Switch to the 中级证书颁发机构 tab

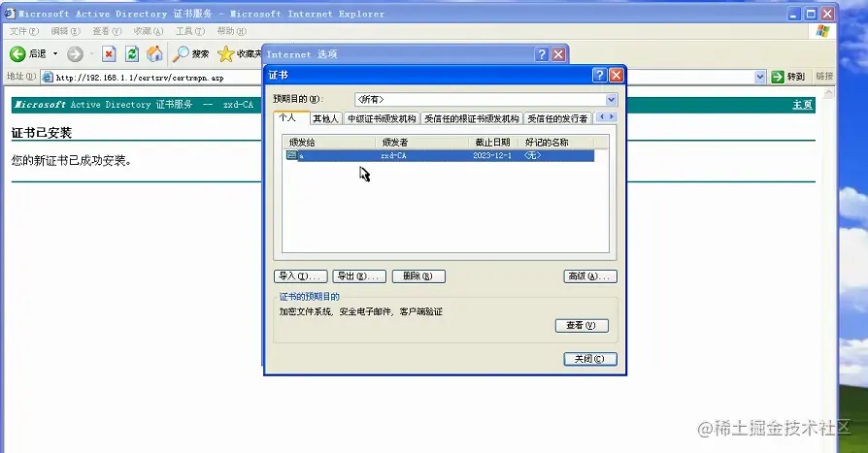pos(382,119)
